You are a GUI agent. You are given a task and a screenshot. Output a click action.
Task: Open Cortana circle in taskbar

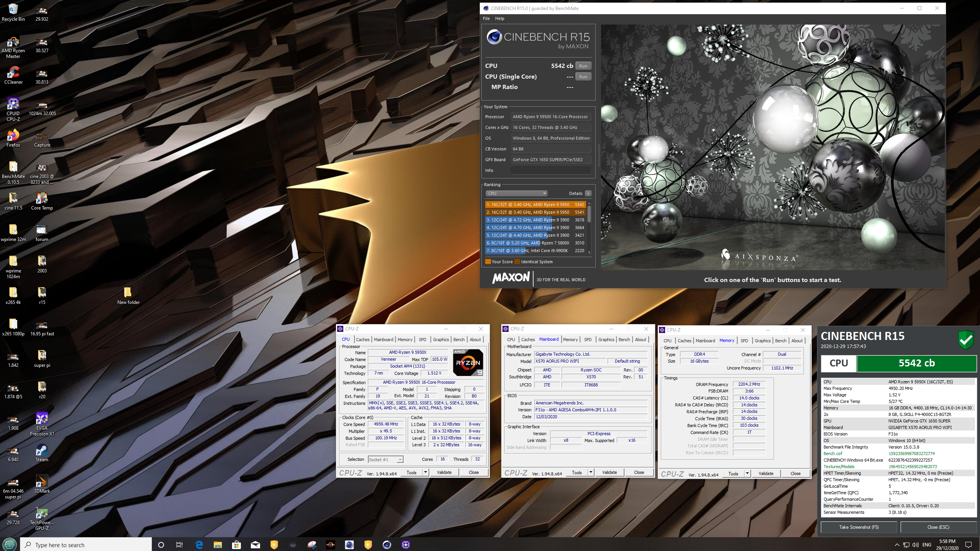(161, 544)
